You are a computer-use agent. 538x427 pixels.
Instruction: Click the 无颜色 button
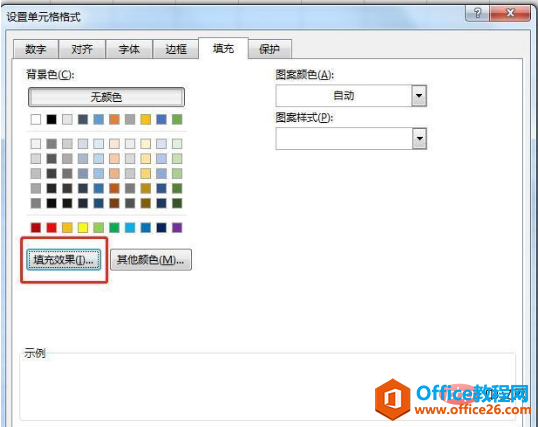click(x=106, y=97)
